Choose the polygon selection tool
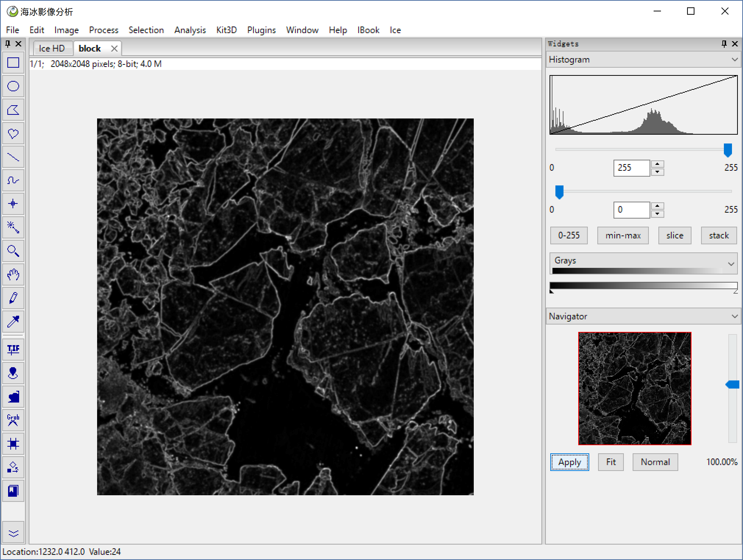 (13, 110)
